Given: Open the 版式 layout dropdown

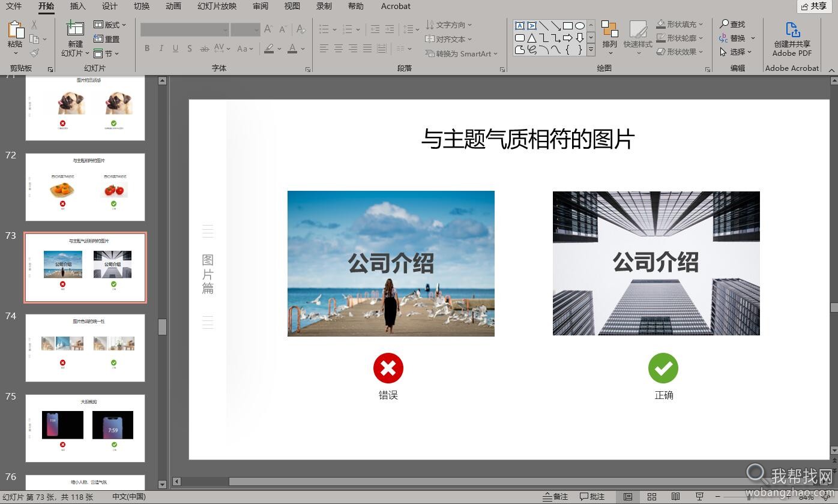Looking at the screenshot, I should 110,25.
